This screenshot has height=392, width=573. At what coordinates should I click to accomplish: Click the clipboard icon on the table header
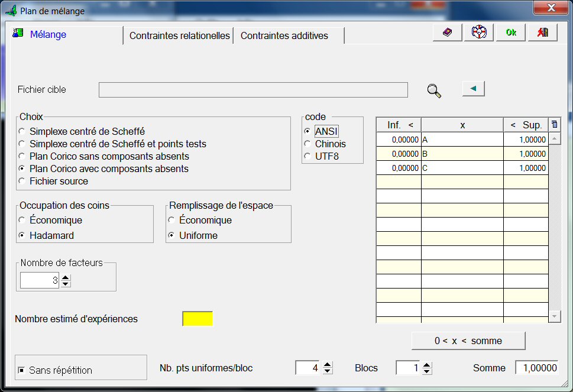[x=554, y=123]
